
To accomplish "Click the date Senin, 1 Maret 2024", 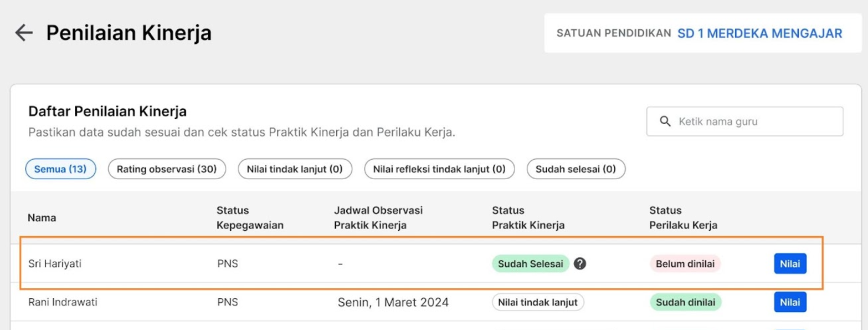I will pyautogui.click(x=393, y=302).
